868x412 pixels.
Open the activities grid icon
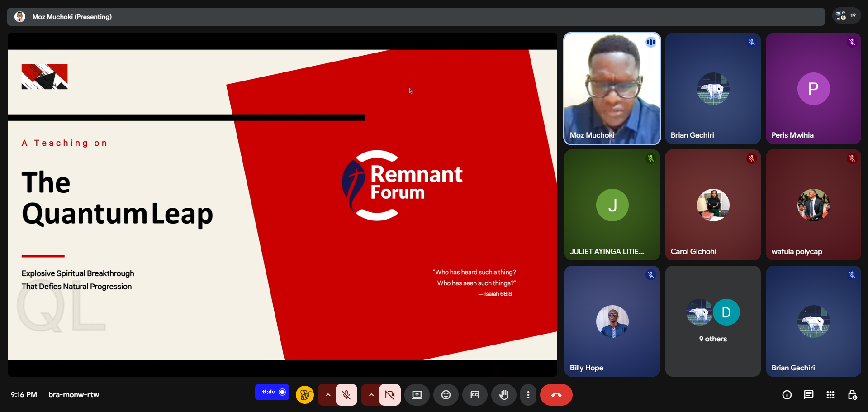[830, 395]
